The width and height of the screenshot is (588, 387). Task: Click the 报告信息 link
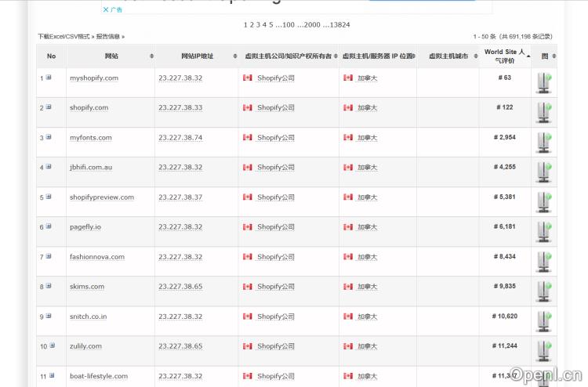(109, 37)
